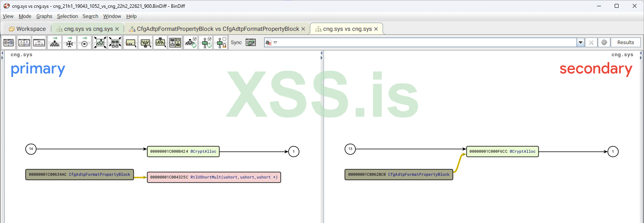
Task: Close first cng.sys vs cng.sys tab
Action: click(117, 29)
